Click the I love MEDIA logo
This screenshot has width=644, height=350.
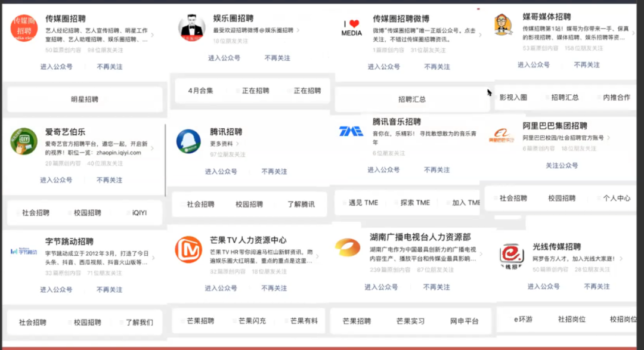tap(352, 29)
